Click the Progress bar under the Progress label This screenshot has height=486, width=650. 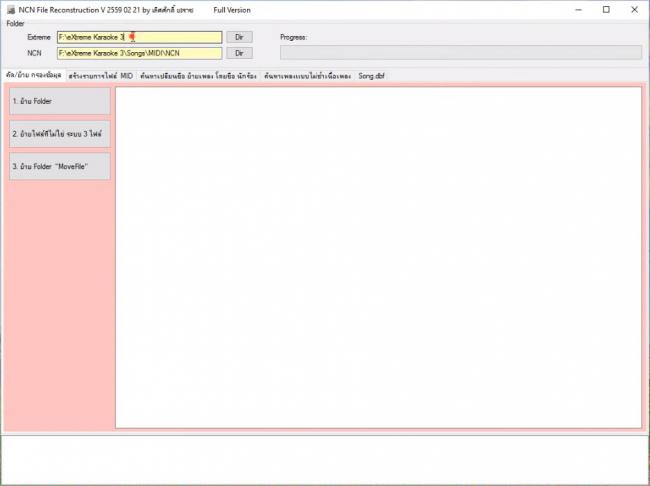(461, 53)
